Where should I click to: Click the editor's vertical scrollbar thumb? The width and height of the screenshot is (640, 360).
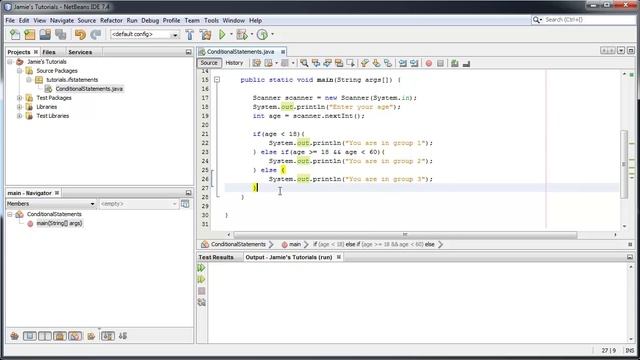(624, 164)
